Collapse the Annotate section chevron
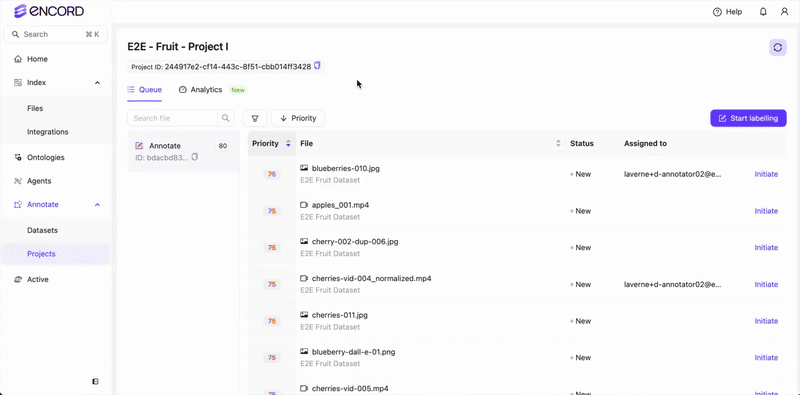800x395 pixels. pyautogui.click(x=97, y=205)
